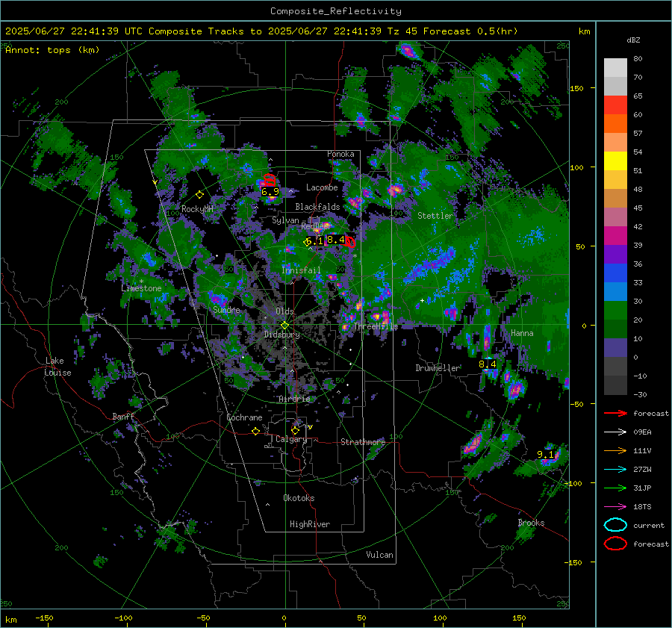
Task: Click the Blackfalds city label
Action: pos(317,207)
